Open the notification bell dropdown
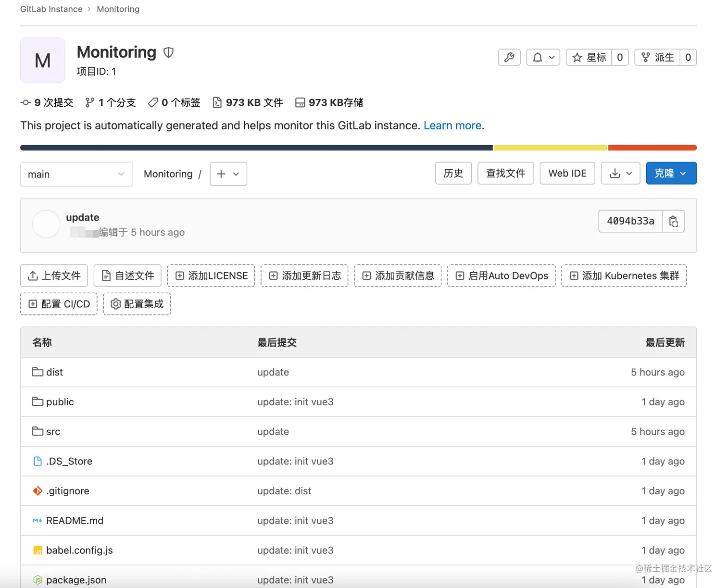This screenshot has width=727, height=588. (x=543, y=58)
